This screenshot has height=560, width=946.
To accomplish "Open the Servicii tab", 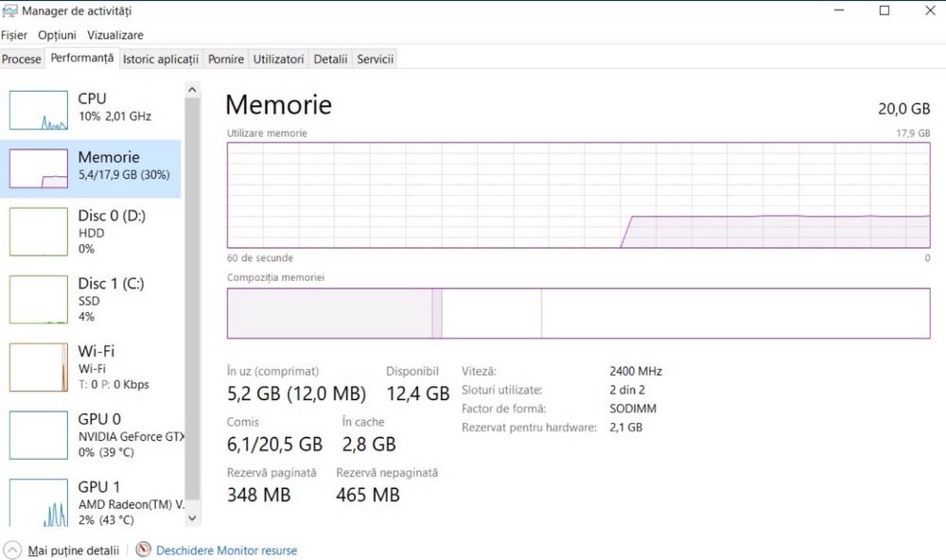I will click(375, 59).
